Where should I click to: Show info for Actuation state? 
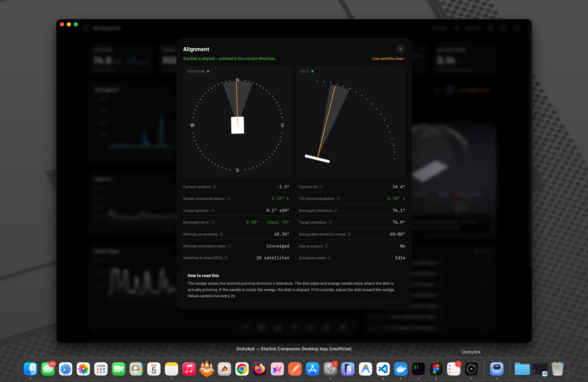click(x=329, y=258)
